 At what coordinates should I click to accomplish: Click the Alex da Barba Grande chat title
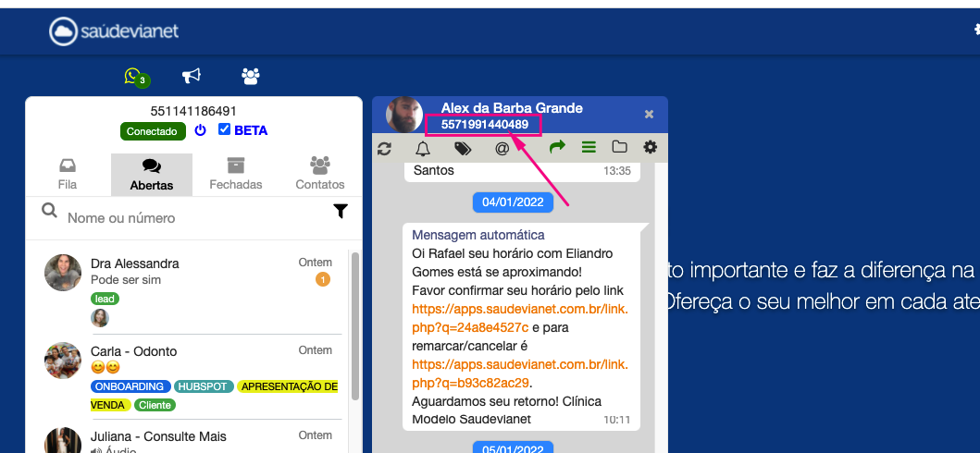[512, 108]
